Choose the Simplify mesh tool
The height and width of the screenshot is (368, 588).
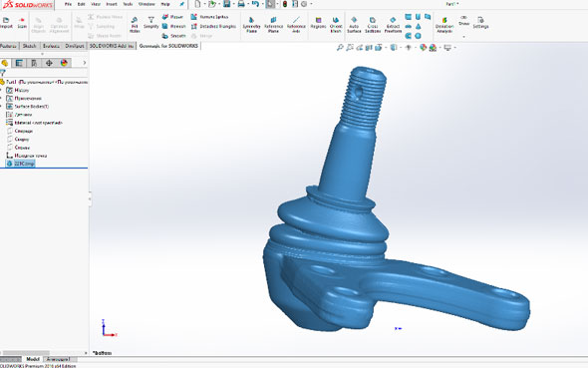click(151, 23)
